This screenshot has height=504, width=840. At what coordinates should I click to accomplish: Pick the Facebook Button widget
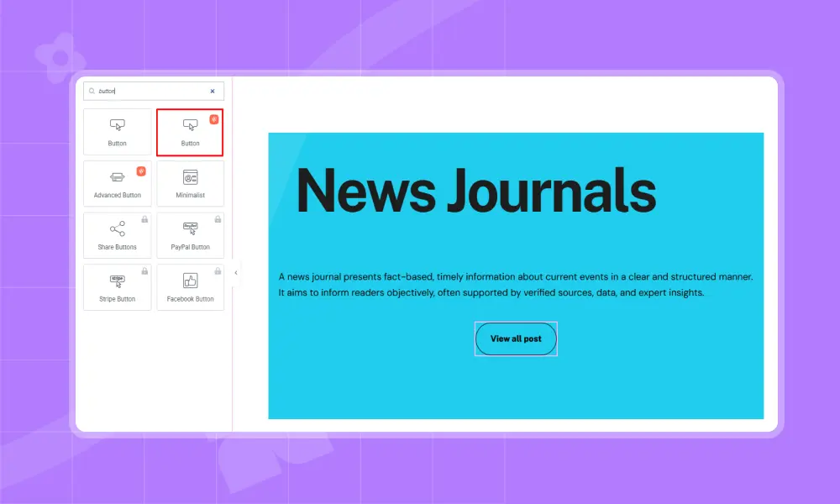[x=190, y=287]
